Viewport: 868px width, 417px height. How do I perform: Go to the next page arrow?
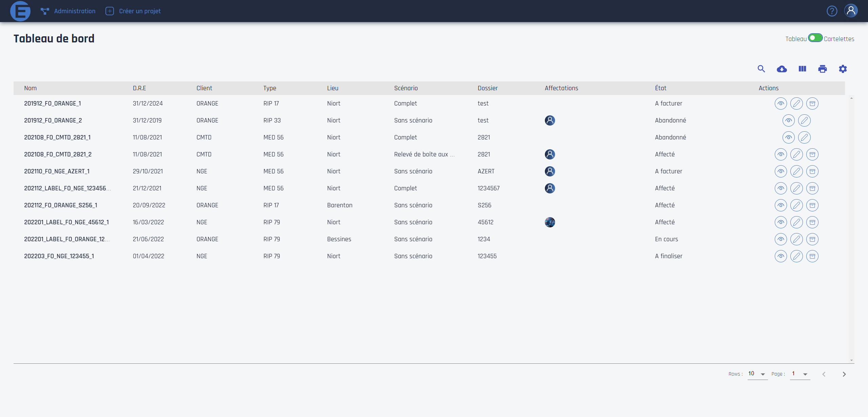(844, 374)
